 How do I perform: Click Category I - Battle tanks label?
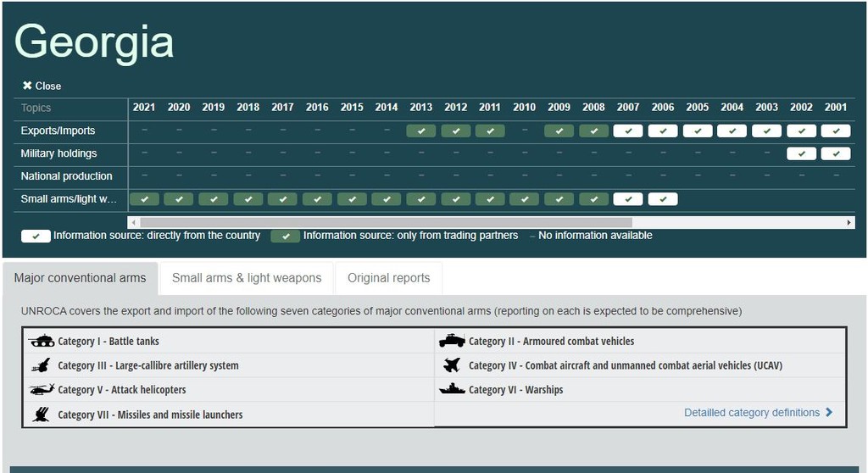108,341
